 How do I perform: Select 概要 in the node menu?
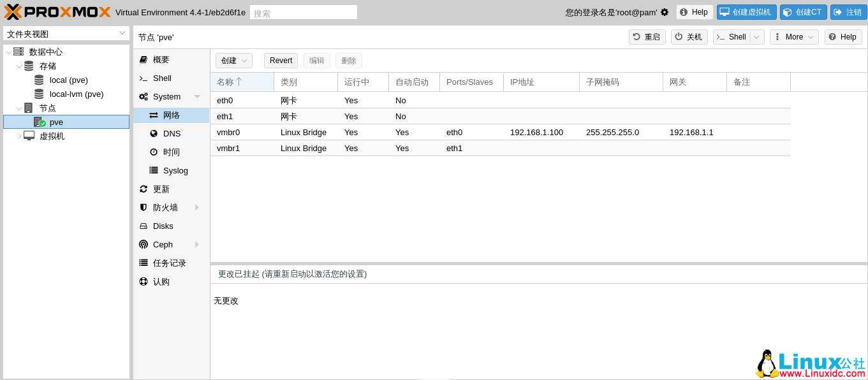point(161,59)
